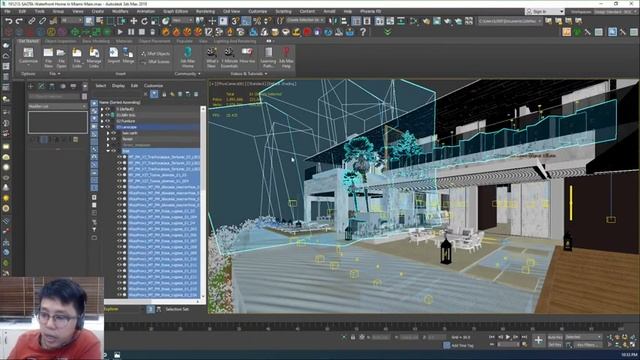
Task: Click the pause icon in the second toolbar row
Action: pos(131,32)
